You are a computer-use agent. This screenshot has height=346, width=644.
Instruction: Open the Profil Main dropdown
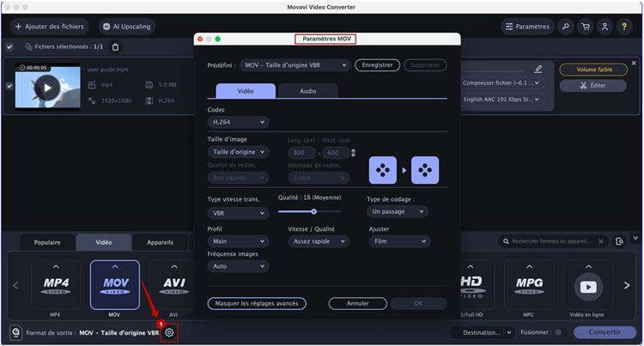point(238,241)
